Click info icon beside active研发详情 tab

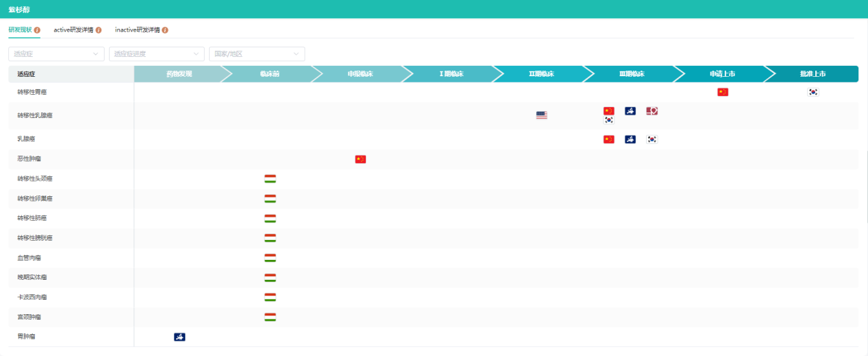point(99,30)
